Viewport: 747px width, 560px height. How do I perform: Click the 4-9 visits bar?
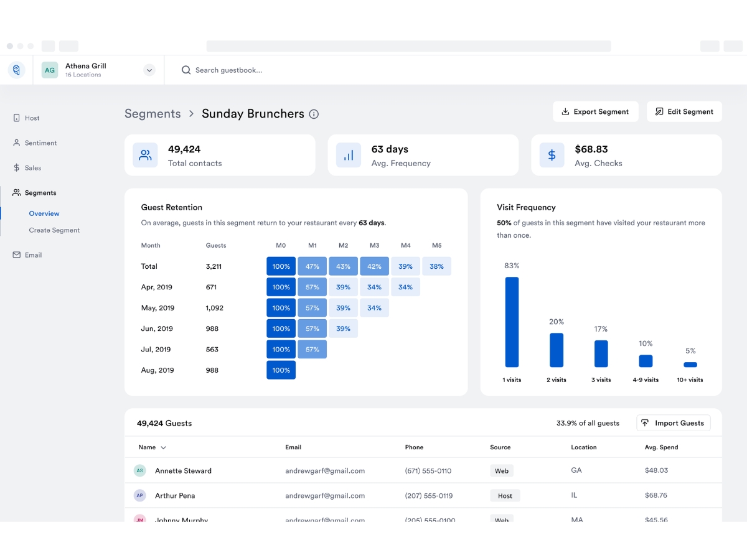click(646, 361)
